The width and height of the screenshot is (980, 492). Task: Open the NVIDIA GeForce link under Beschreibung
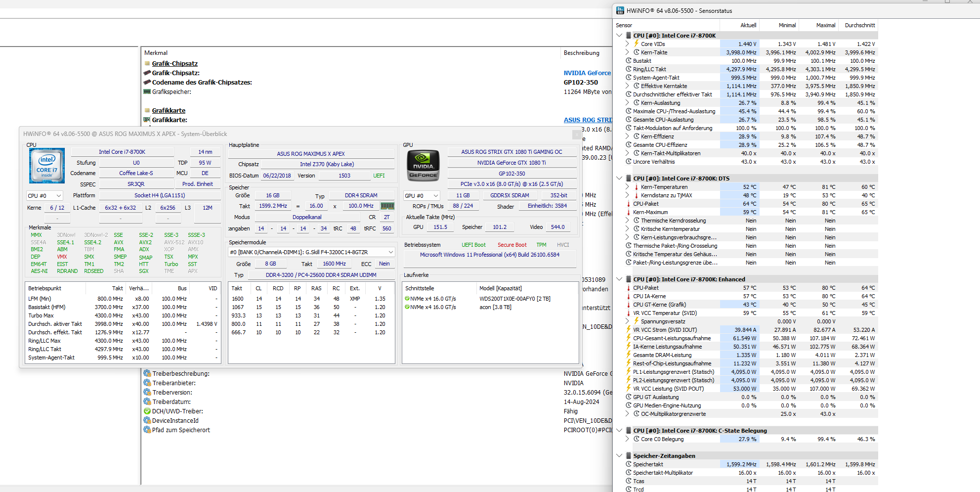pos(588,73)
